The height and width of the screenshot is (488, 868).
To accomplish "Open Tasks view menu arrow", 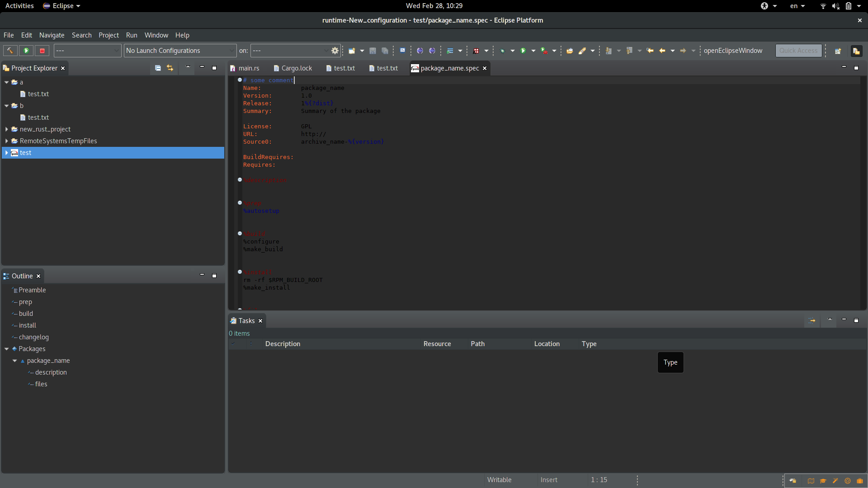I will click(x=830, y=320).
